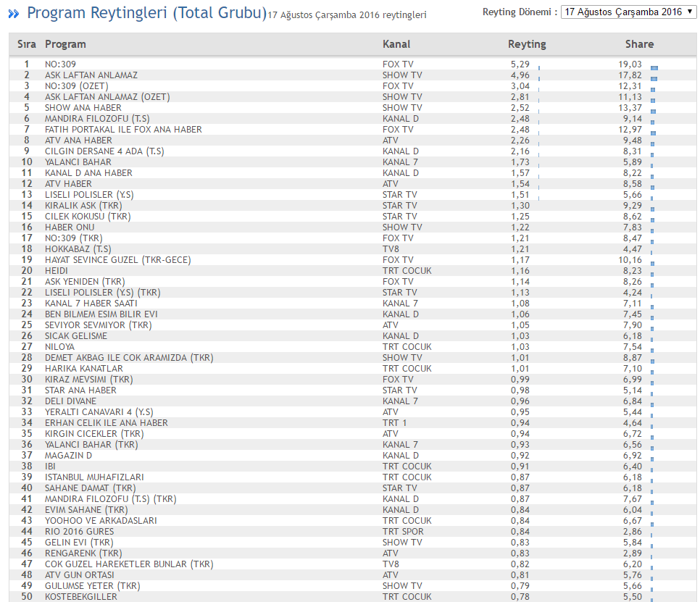
Task: Select KOSTEBEKGILLER program name
Action: [x=81, y=597]
